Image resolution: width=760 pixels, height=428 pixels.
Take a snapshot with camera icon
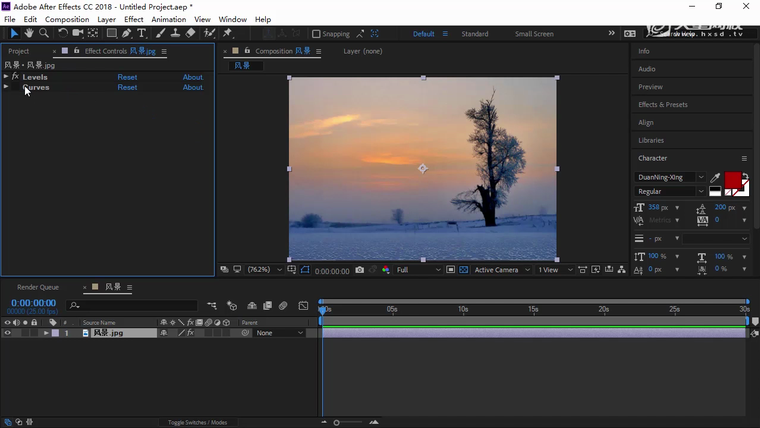(x=359, y=270)
